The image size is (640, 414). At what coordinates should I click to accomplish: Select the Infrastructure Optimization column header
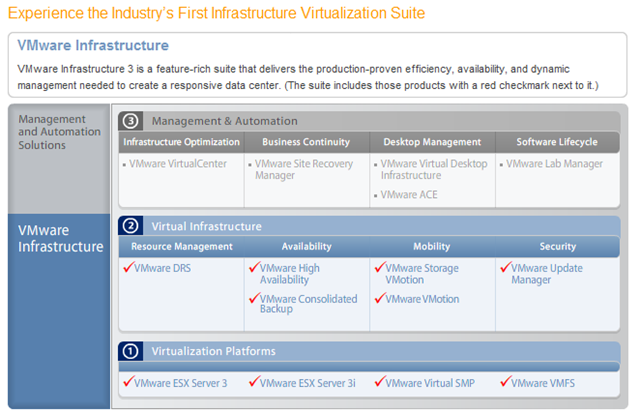point(181,142)
